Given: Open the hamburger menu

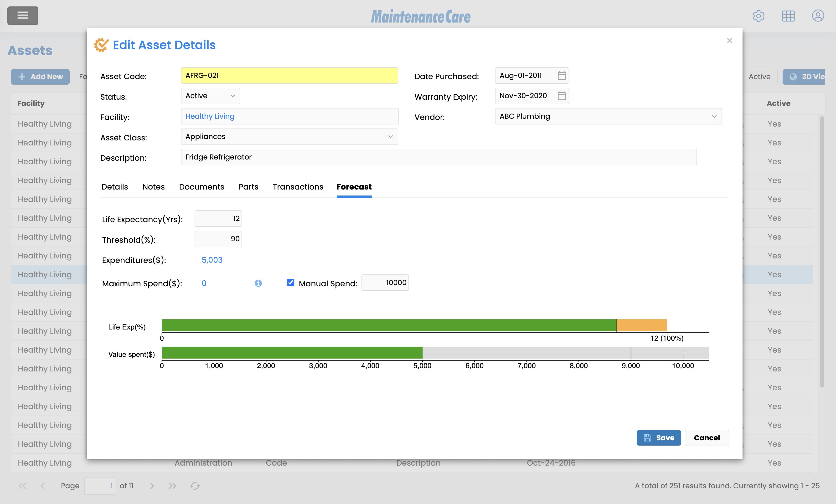Looking at the screenshot, I should [x=23, y=15].
